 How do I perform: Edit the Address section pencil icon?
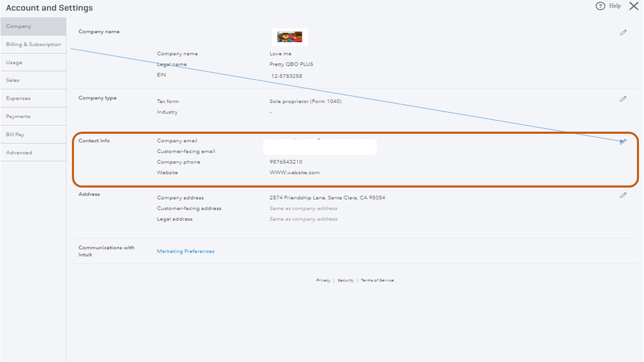[x=623, y=195]
